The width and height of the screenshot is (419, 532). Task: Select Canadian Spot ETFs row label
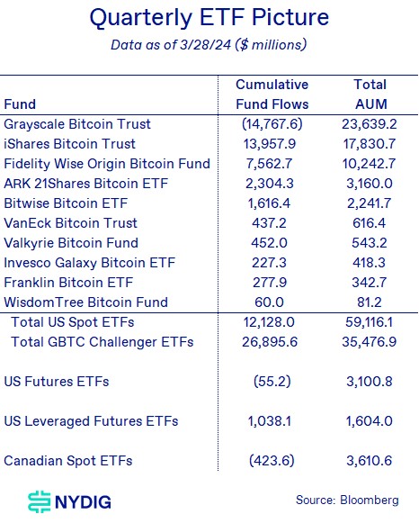point(67,461)
